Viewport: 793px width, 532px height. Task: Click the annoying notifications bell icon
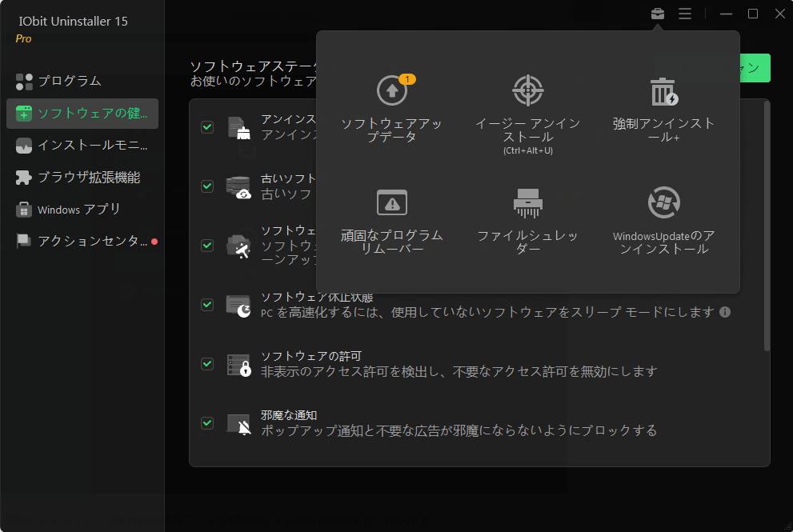(238, 424)
